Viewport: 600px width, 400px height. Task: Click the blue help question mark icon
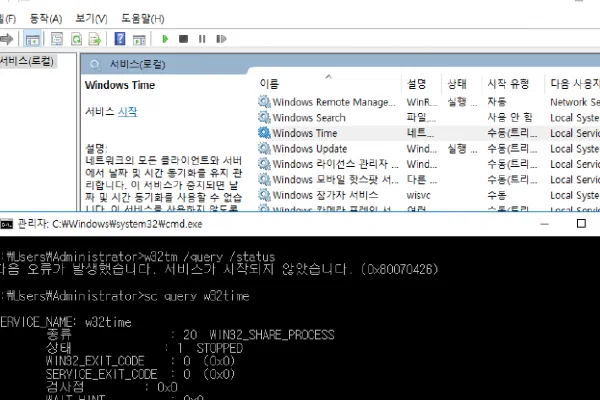point(120,39)
